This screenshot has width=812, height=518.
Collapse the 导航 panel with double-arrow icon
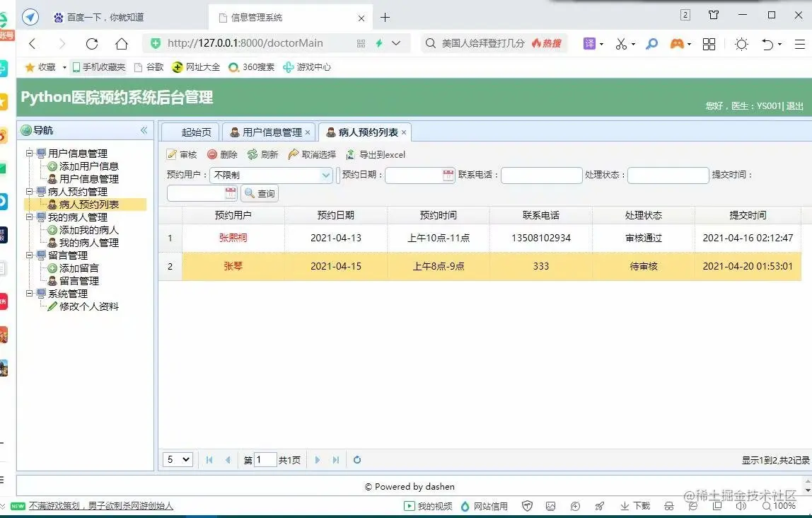tap(144, 130)
